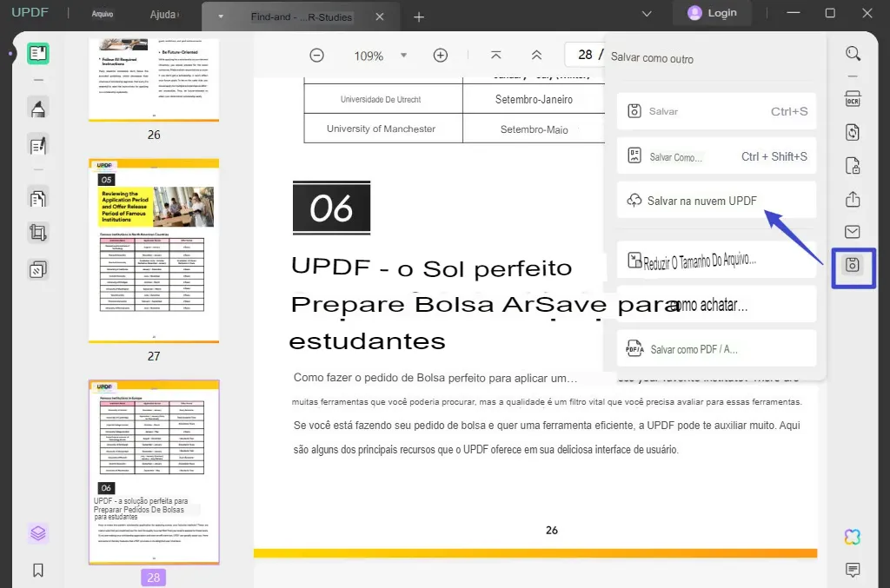This screenshot has width=890, height=588.
Task: Expand the tab list dropdown arrow
Action: [221, 17]
